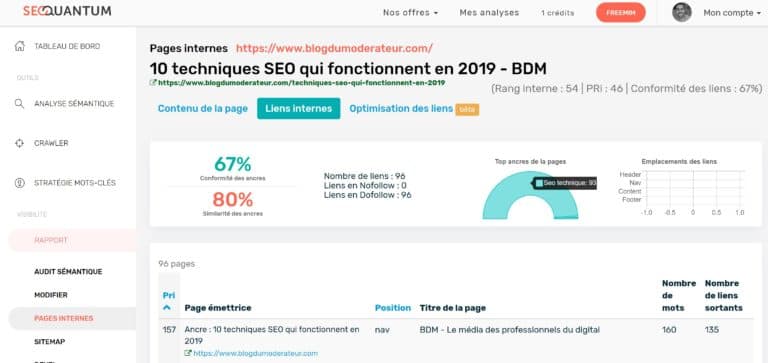Go to Mes analyses
The image size is (768, 363).
(489, 13)
